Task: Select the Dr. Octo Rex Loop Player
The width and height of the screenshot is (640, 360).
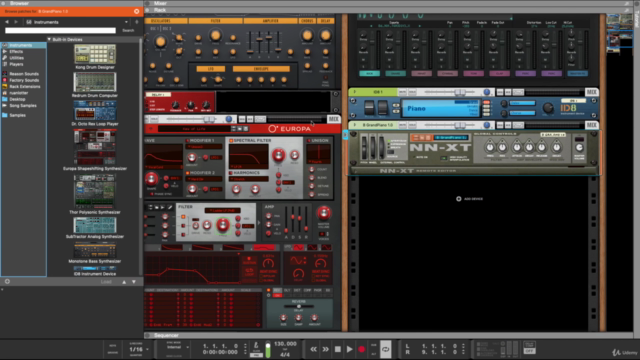Action: [x=95, y=113]
